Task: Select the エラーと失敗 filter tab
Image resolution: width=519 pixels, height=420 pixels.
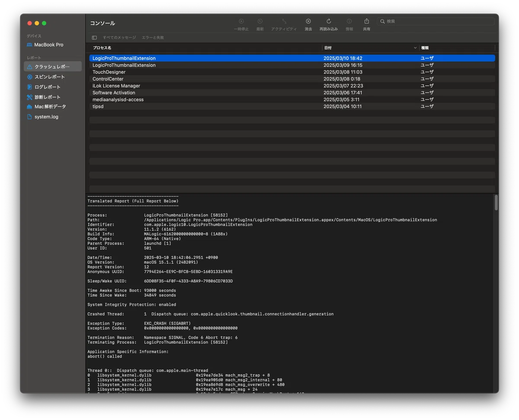Action: (153, 38)
